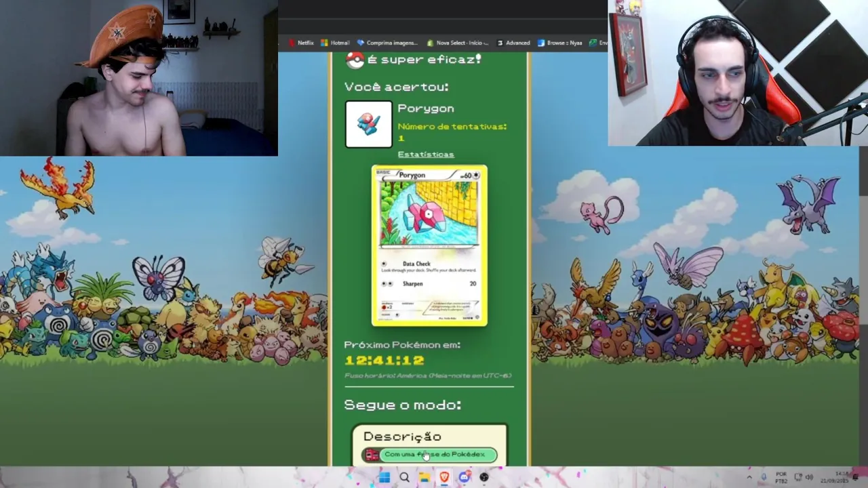Open the Descrição mode card
This screenshot has height=488, width=868.
click(x=429, y=445)
